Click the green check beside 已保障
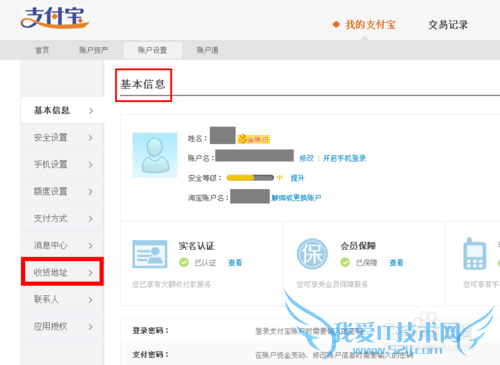 [x=345, y=263]
